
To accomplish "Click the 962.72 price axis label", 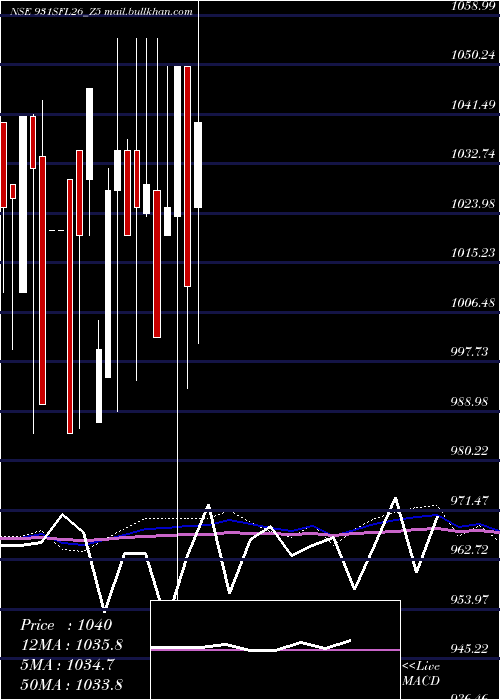I will (x=469, y=550).
